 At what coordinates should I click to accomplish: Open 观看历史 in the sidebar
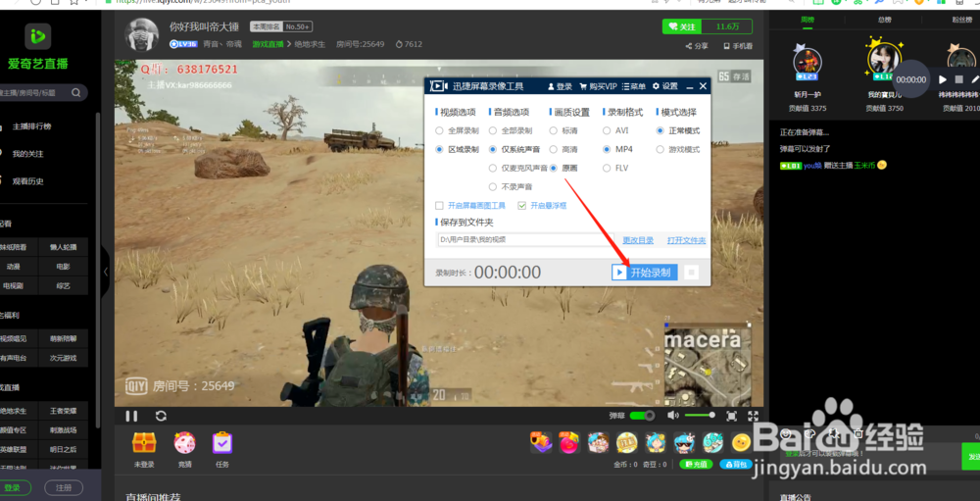click(x=28, y=181)
